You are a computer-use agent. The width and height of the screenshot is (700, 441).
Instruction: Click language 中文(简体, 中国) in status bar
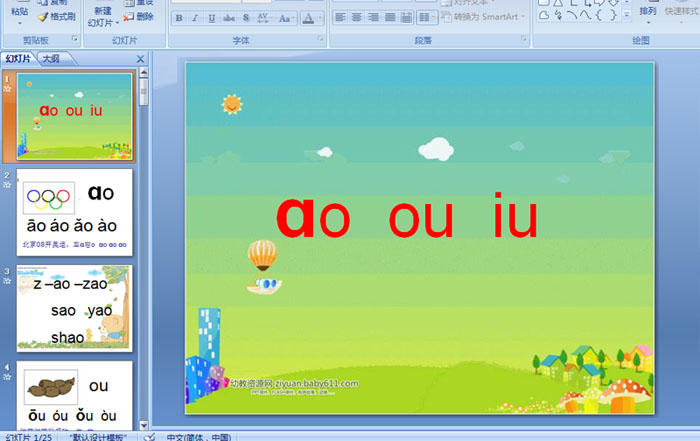pyautogui.click(x=199, y=437)
